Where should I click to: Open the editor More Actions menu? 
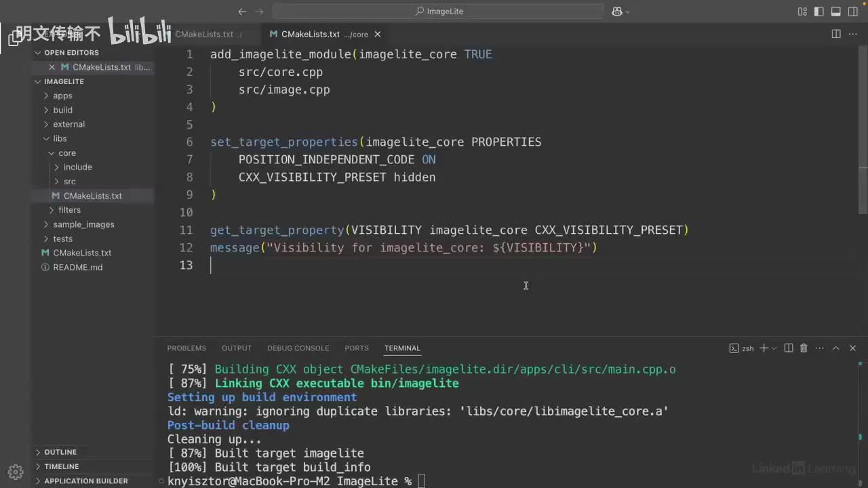pos(853,34)
